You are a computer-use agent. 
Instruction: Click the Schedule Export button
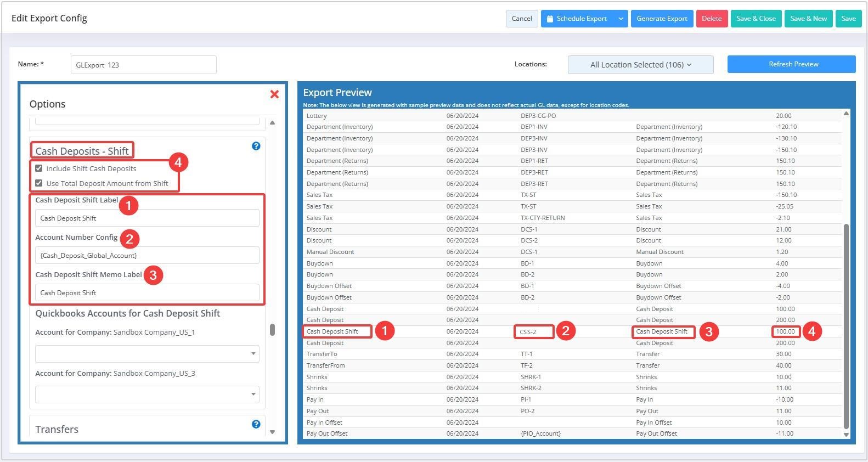577,19
